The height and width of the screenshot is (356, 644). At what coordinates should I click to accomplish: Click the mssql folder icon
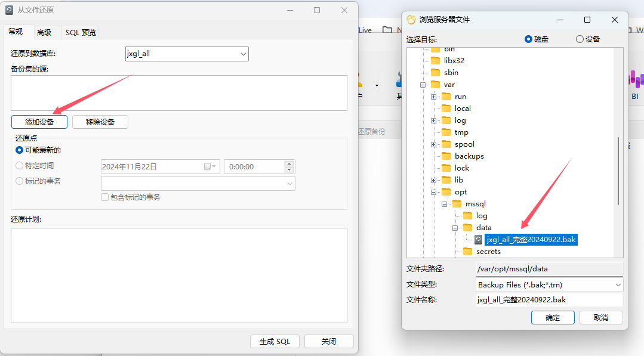click(457, 204)
